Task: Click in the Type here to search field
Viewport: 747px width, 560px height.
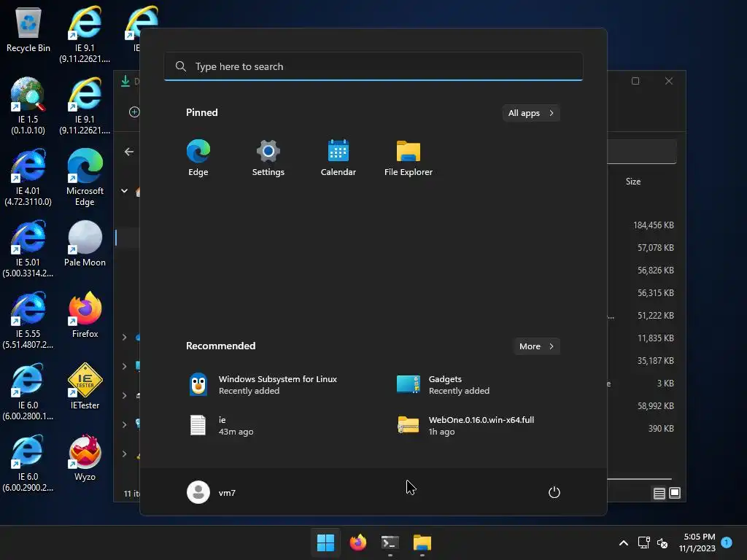Action: tap(373, 66)
